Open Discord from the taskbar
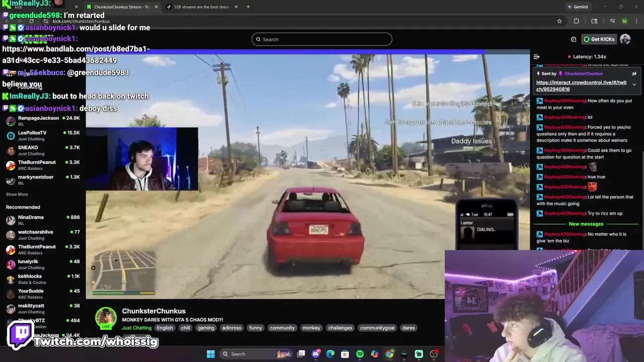The image size is (644, 362). (x=315, y=354)
